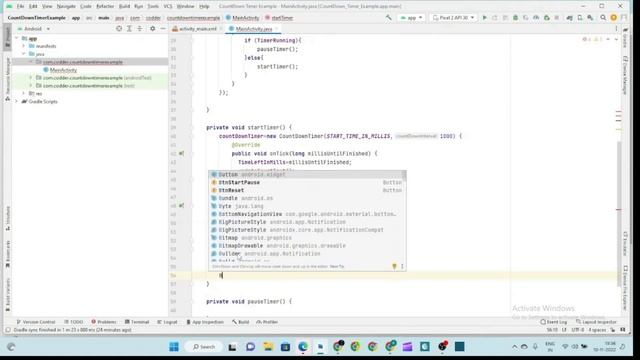640x360 pixels.
Task: Open the Layout Inspector
Action: pyautogui.click(x=596, y=322)
